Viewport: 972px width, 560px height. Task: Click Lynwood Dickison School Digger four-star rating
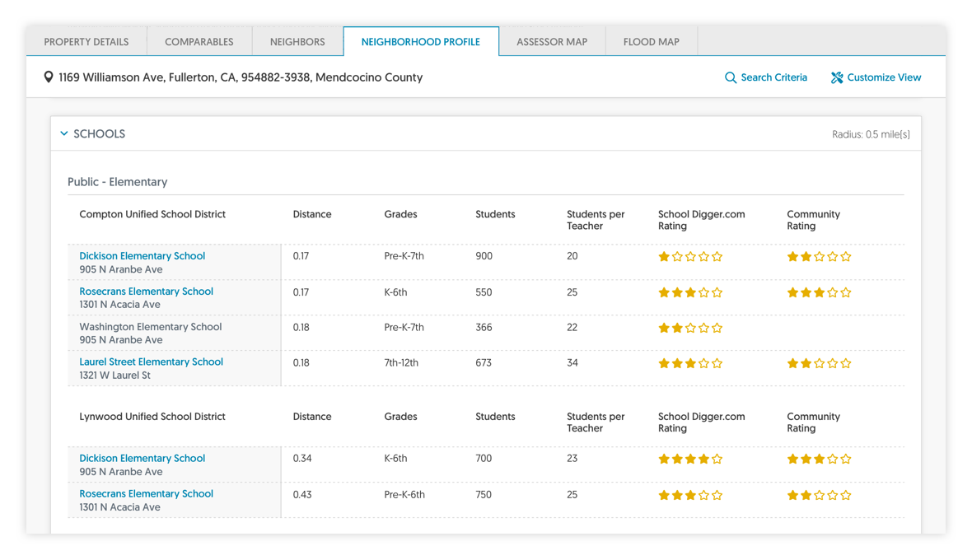[x=690, y=460]
